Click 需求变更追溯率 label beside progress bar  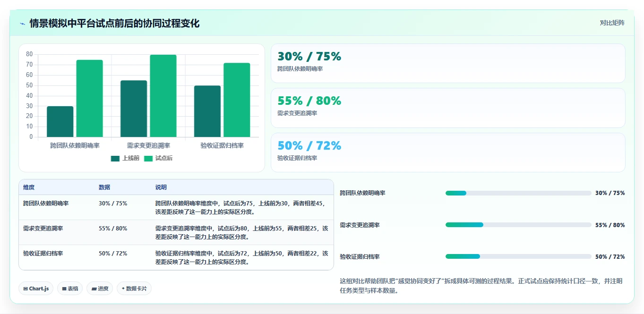click(360, 225)
